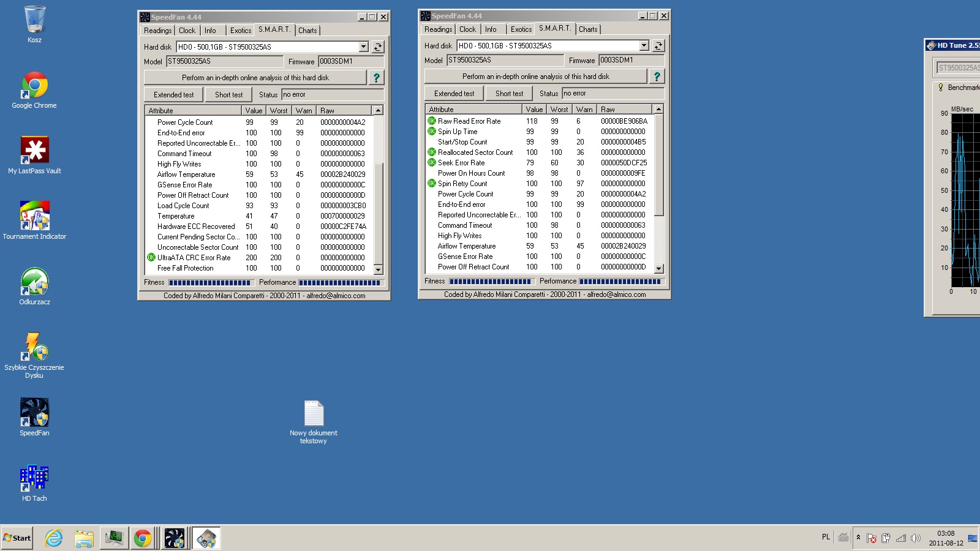980x551 pixels.
Task: Switch to Readings tab in left SpeedFan window
Action: point(158,31)
